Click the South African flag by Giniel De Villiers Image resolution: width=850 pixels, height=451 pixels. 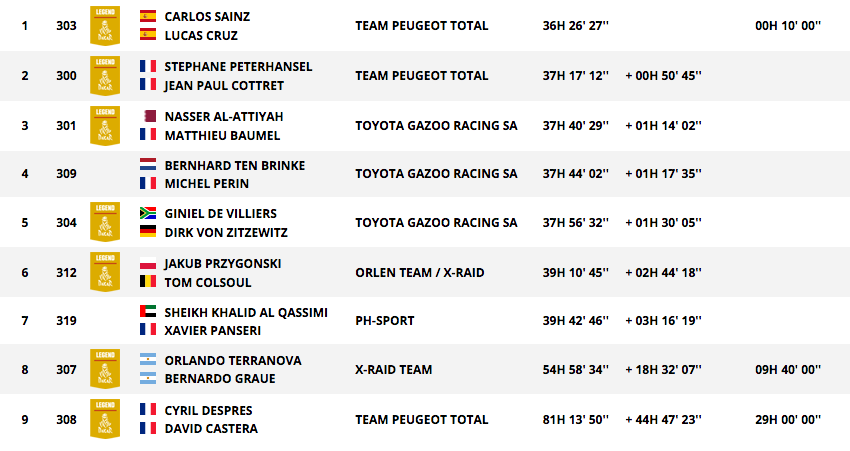pos(148,213)
